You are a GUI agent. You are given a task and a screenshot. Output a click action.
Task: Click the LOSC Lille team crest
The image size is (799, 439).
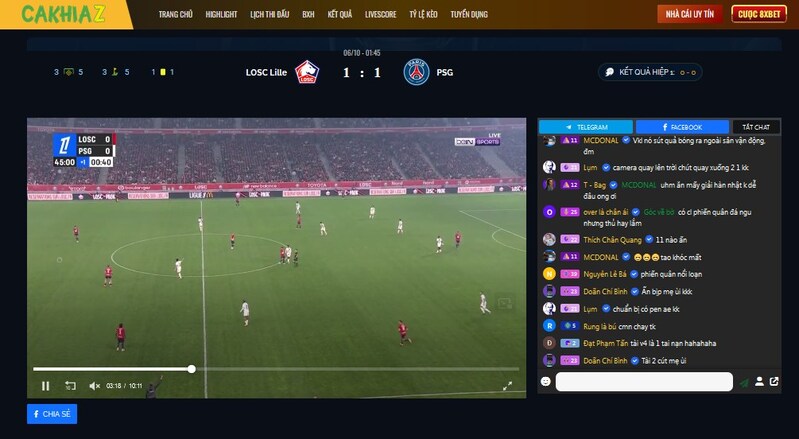[307, 72]
